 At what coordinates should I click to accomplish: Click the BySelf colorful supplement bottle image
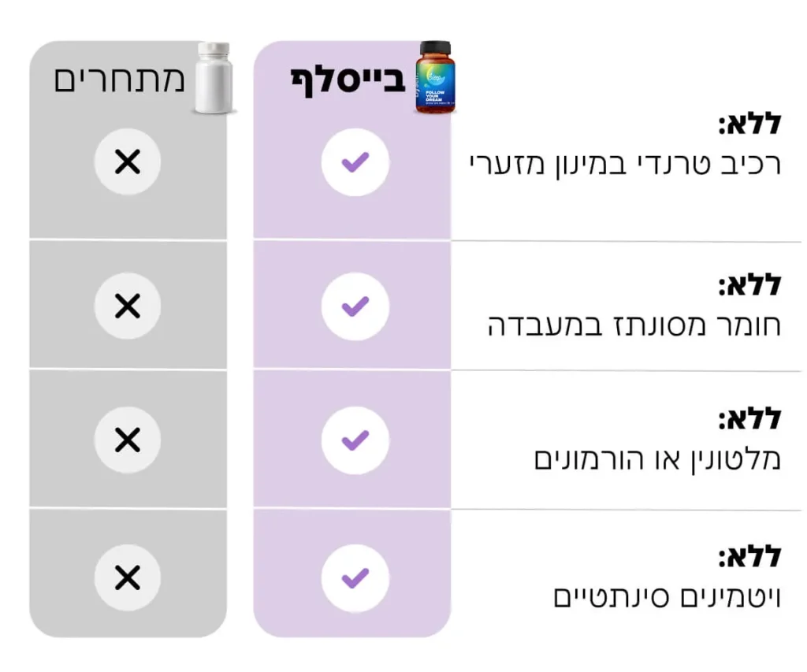[437, 78]
